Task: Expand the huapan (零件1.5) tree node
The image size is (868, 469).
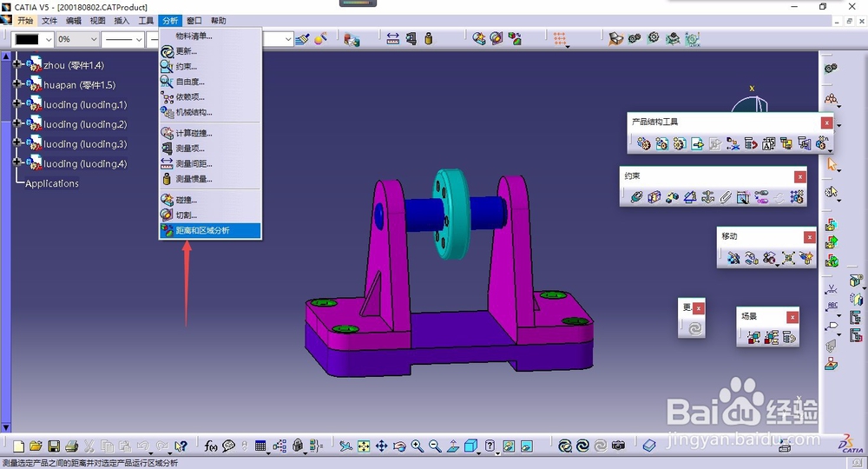Action: 17,83
